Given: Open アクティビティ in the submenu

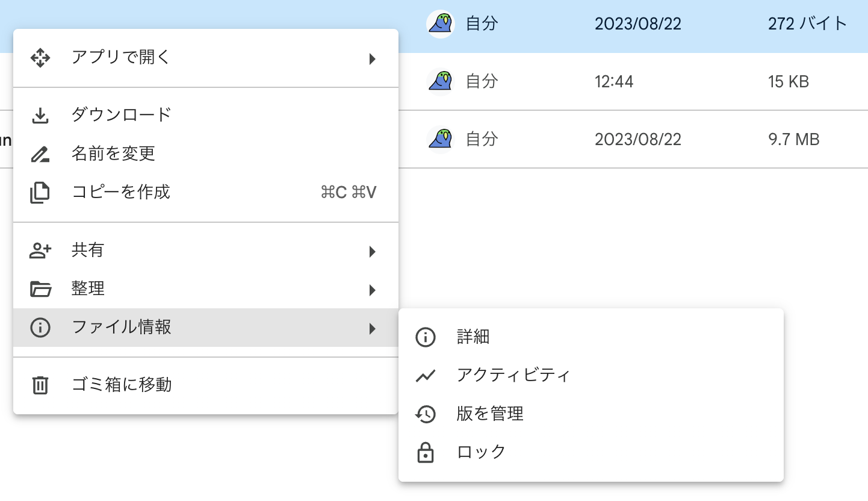Looking at the screenshot, I should [x=591, y=376].
